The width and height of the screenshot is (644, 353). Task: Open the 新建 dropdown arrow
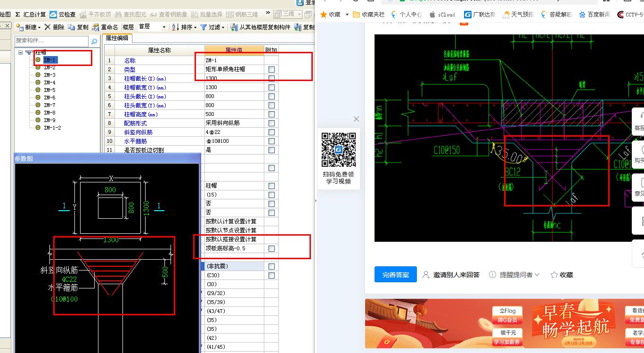[x=40, y=27]
